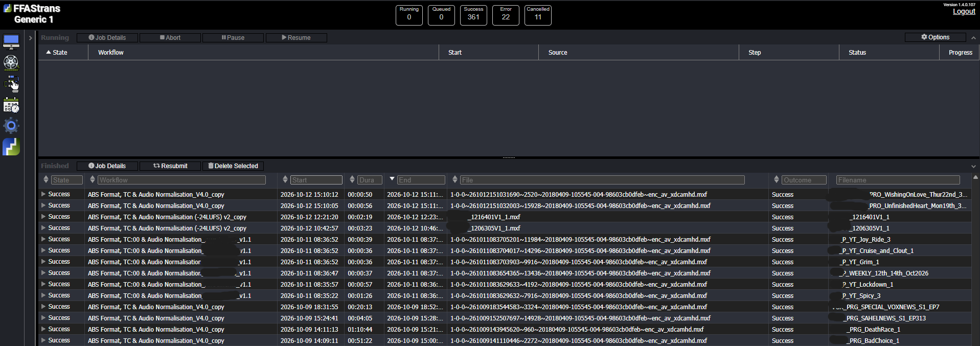Expand the PRG_BadChoice_1 job row
Image resolution: width=980 pixels, height=346 pixels.
tap(43, 340)
